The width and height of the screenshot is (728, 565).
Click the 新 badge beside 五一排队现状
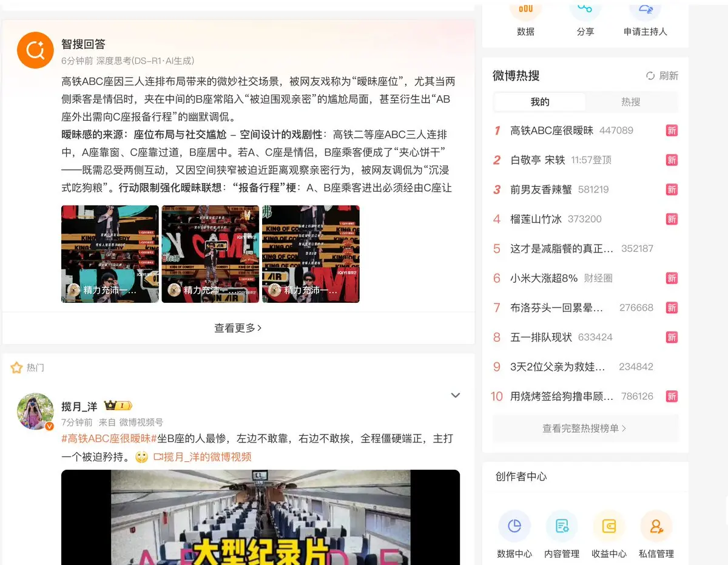coord(672,337)
